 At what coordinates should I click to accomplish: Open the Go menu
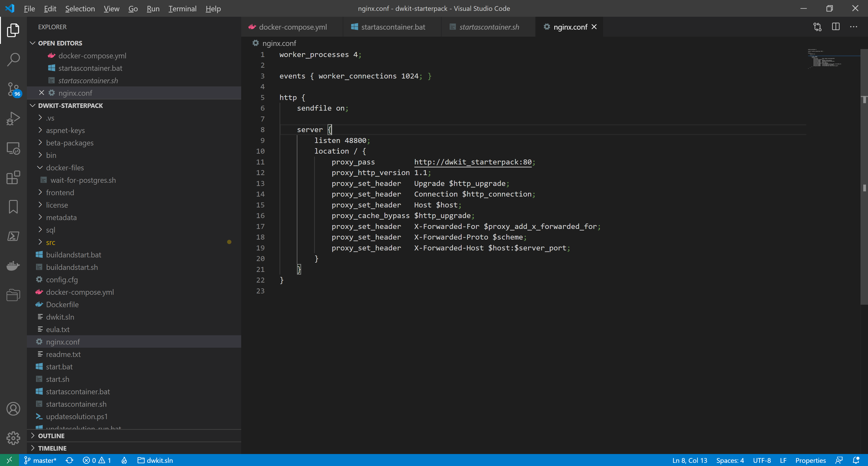tap(133, 8)
